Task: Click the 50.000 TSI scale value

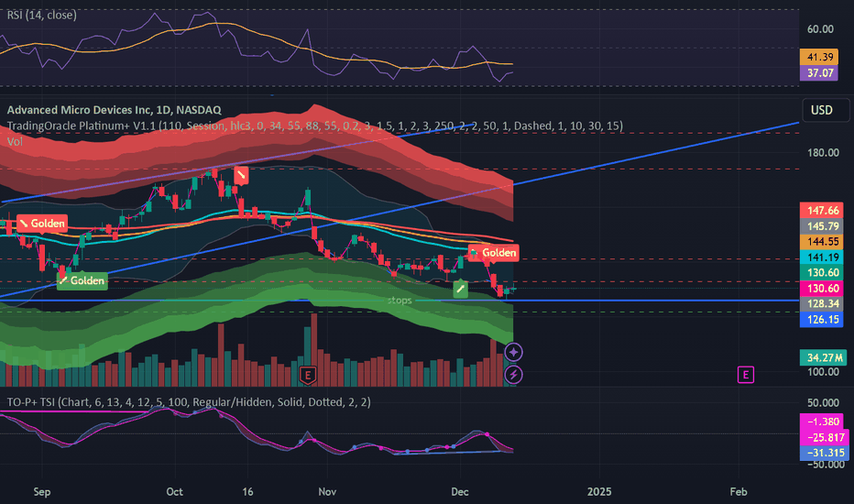Action: point(823,402)
